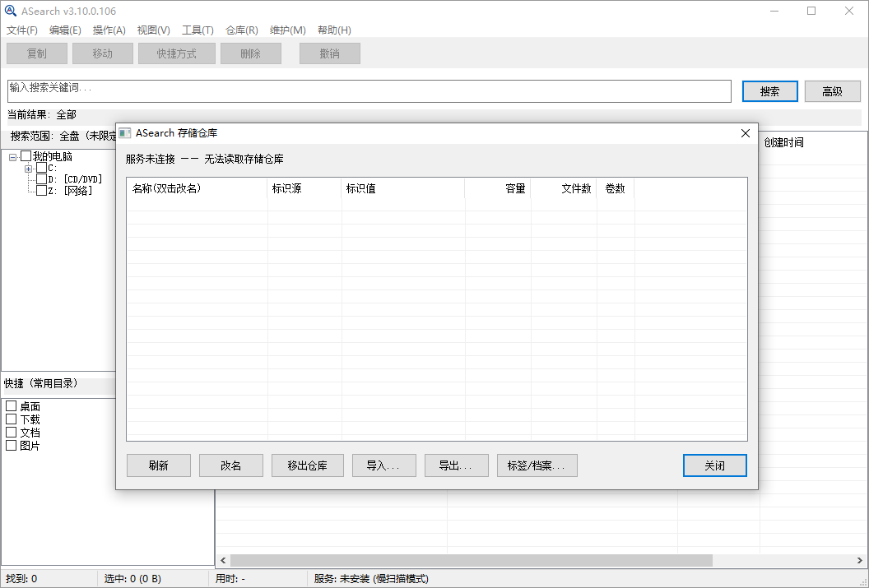Click the 搜索 button
Viewport: 869px width, 588px height.
(x=769, y=91)
